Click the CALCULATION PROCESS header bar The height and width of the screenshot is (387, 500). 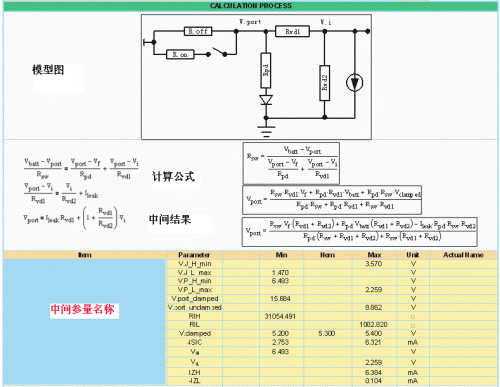pyautogui.click(x=250, y=6)
